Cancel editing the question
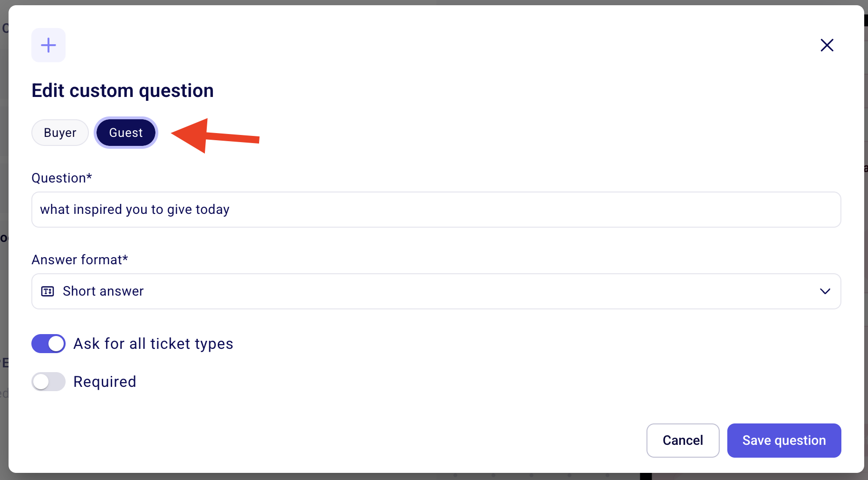Image resolution: width=868 pixels, height=480 pixels. (683, 441)
